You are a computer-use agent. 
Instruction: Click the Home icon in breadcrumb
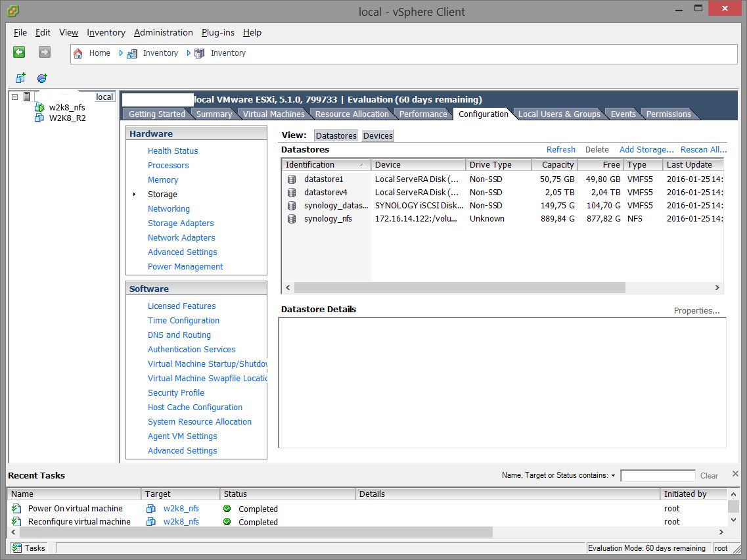(x=78, y=53)
